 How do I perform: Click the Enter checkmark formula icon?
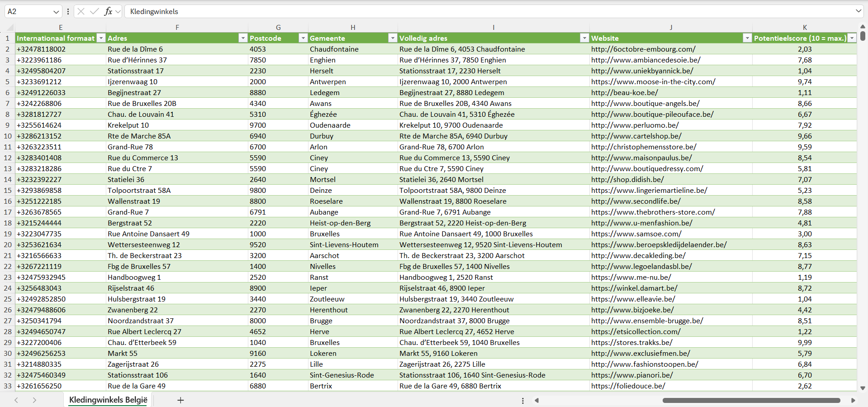[x=95, y=11]
